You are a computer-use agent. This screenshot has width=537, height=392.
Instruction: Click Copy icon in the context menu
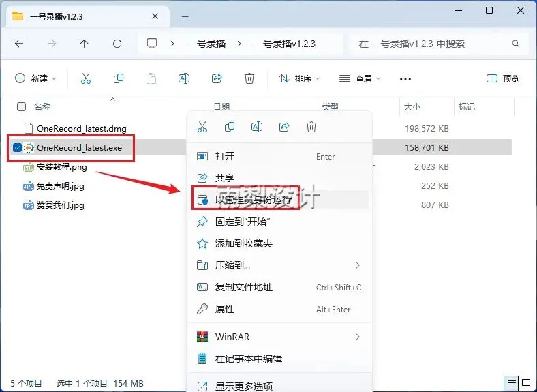coord(230,127)
